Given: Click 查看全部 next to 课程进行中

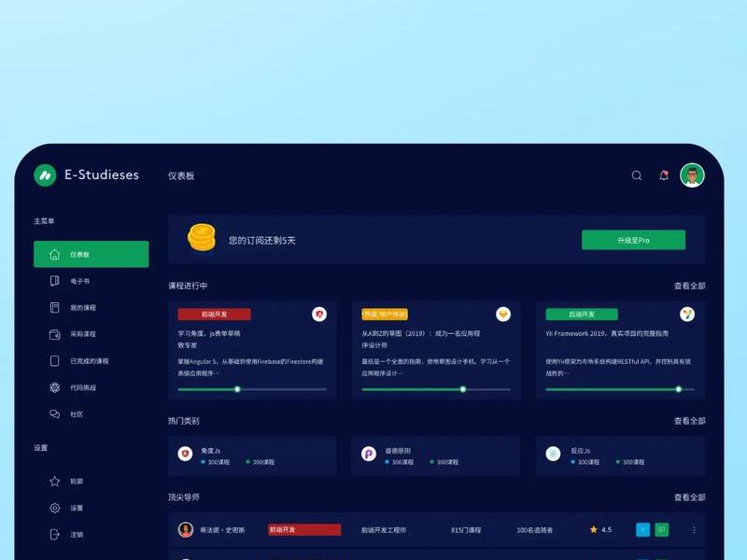Looking at the screenshot, I should point(689,286).
